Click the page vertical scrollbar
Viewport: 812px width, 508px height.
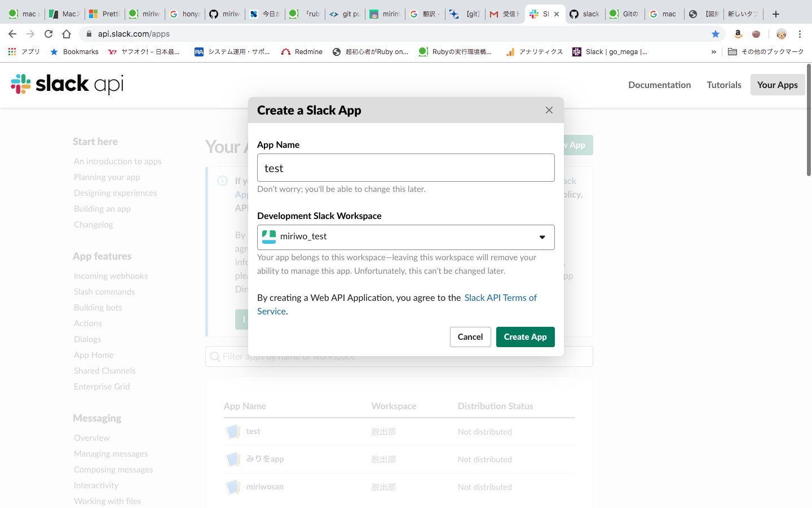809,120
